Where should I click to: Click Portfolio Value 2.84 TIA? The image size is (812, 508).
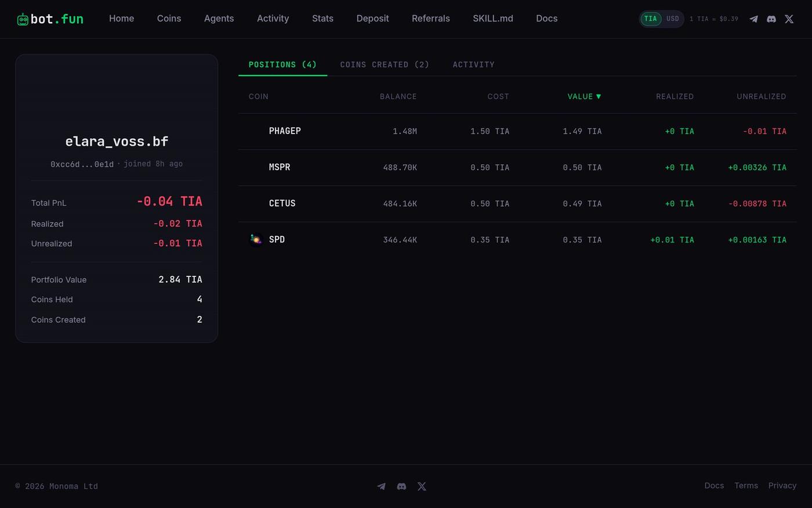tap(180, 280)
